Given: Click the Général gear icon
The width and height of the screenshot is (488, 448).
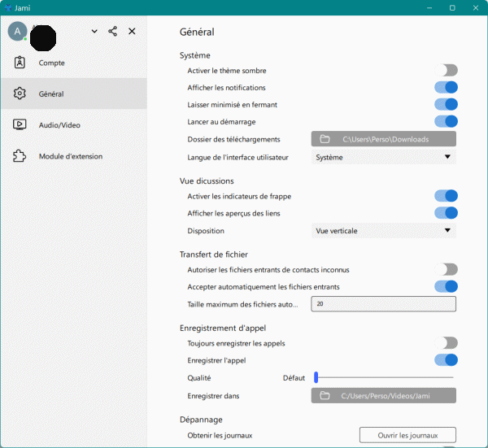Looking at the screenshot, I should pos(20,94).
